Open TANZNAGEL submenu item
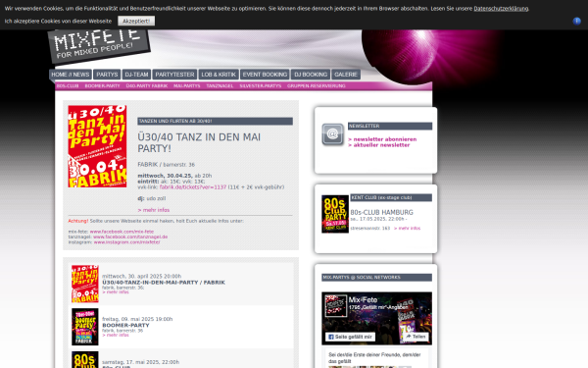This screenshot has width=588, height=368. click(x=220, y=86)
